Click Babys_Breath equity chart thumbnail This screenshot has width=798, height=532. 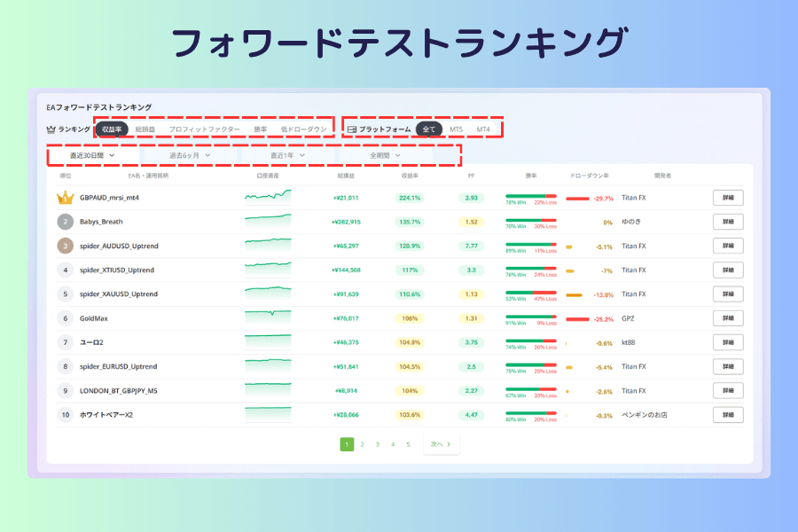(268, 222)
